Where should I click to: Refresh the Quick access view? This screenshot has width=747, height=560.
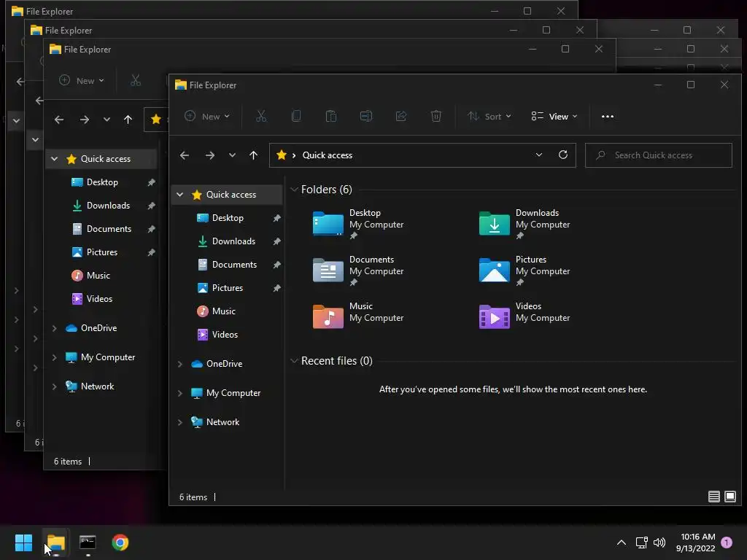[x=562, y=155]
